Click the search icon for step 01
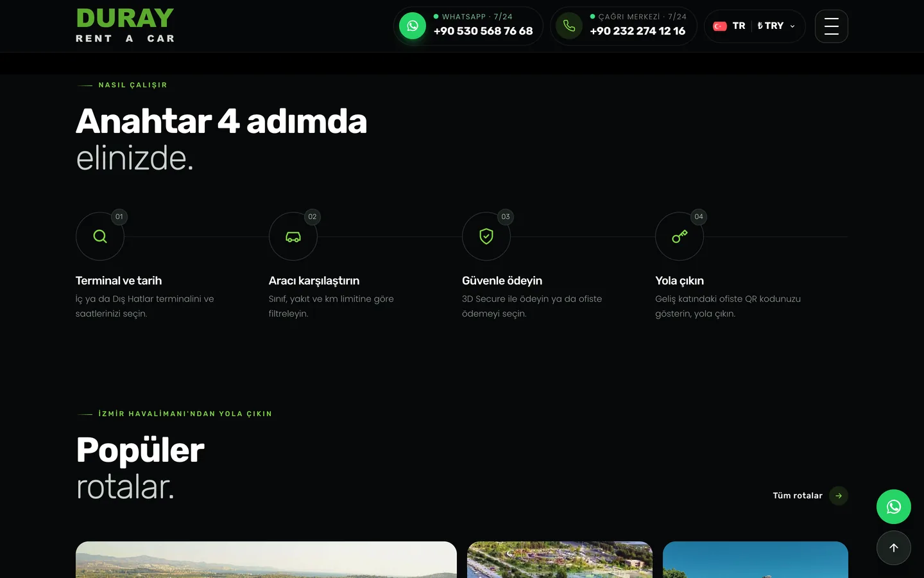 point(100,236)
